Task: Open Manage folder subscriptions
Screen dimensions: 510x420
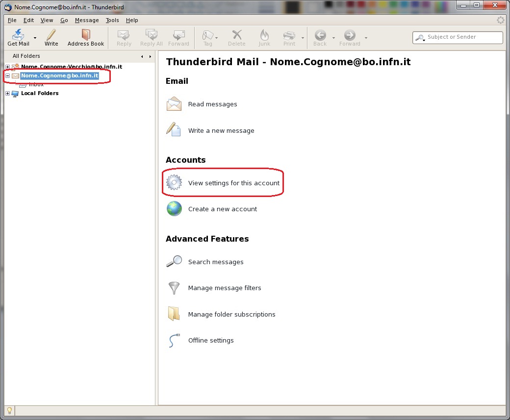Action: pyautogui.click(x=231, y=314)
